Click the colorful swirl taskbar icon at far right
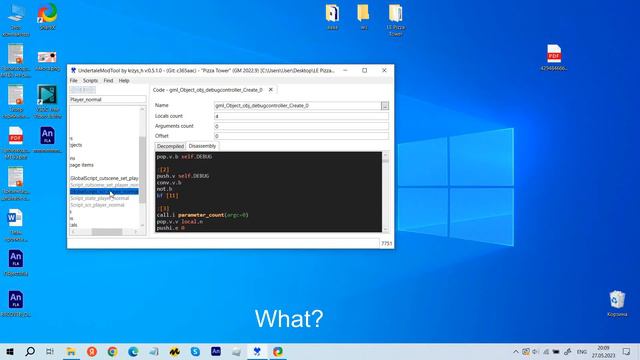 click(278, 351)
